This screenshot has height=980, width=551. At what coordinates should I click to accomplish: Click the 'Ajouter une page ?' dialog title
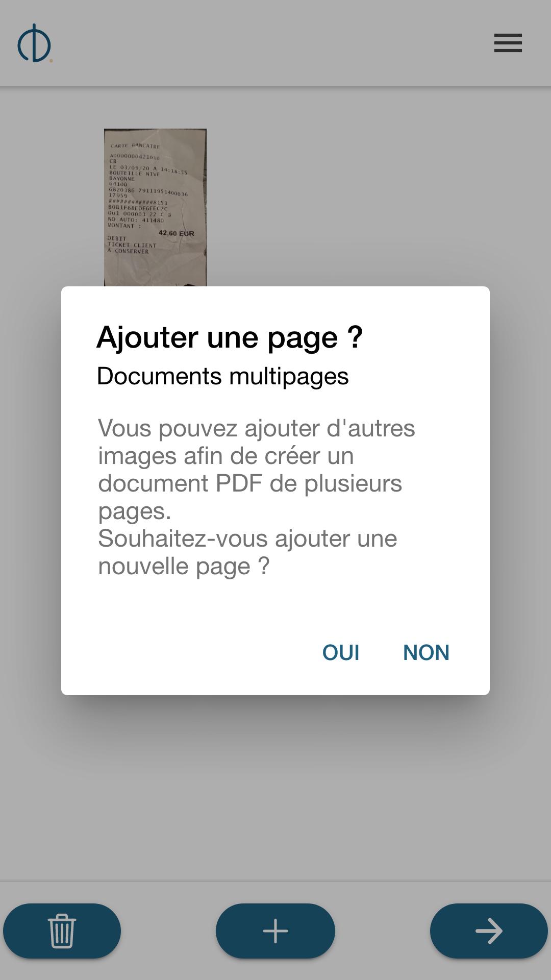click(x=230, y=337)
